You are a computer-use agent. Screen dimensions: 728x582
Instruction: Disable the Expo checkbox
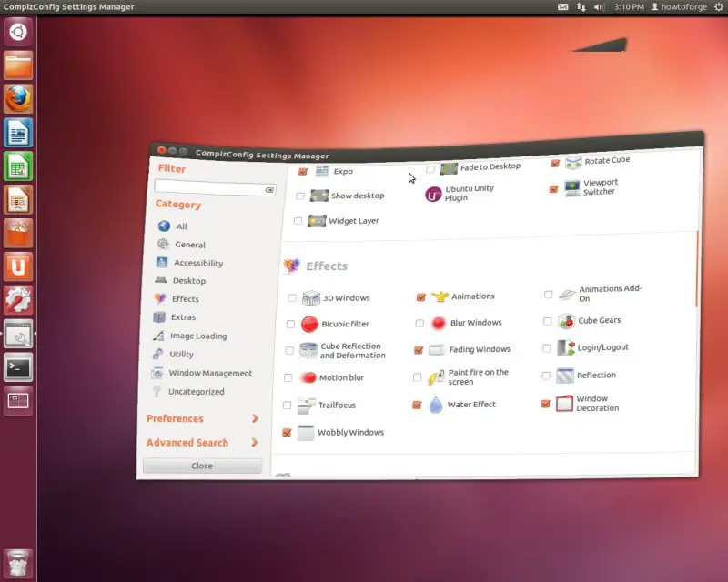tap(303, 171)
